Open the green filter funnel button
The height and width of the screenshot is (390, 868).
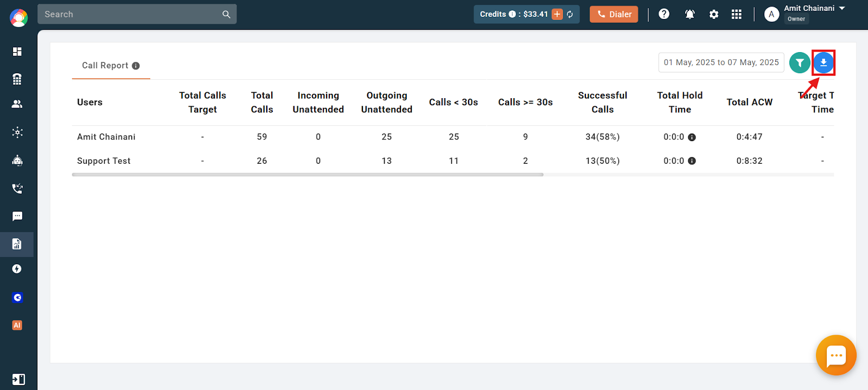(x=800, y=63)
